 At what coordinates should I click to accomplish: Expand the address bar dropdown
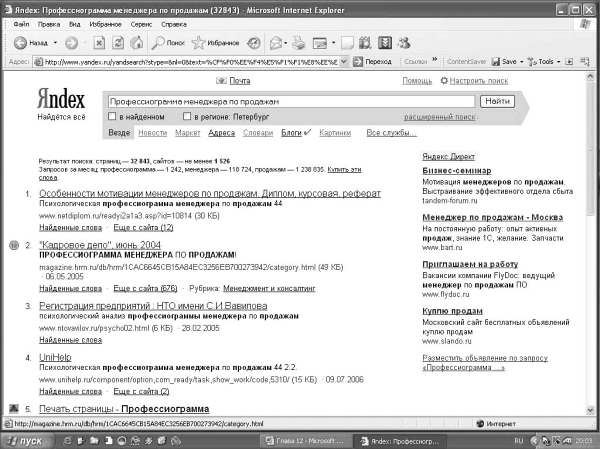(344, 62)
